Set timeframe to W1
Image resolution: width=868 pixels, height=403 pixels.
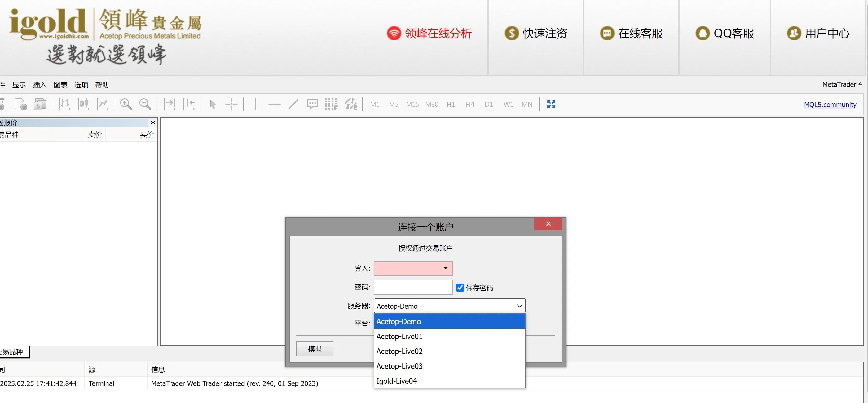tap(509, 104)
